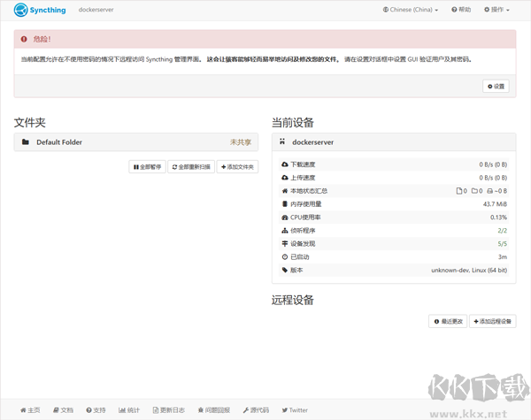Screen dimensions: 531x420
Task: Open the 统计 statistics footer link
Action: 129,410
